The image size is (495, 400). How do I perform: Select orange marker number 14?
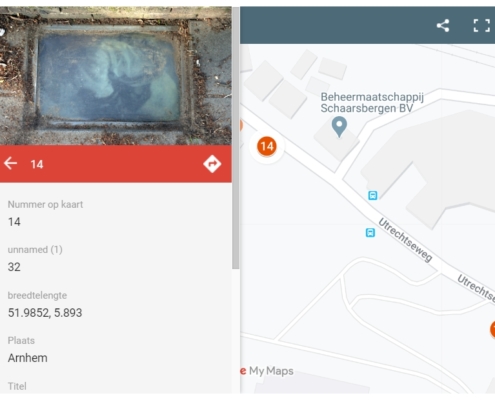point(267,146)
